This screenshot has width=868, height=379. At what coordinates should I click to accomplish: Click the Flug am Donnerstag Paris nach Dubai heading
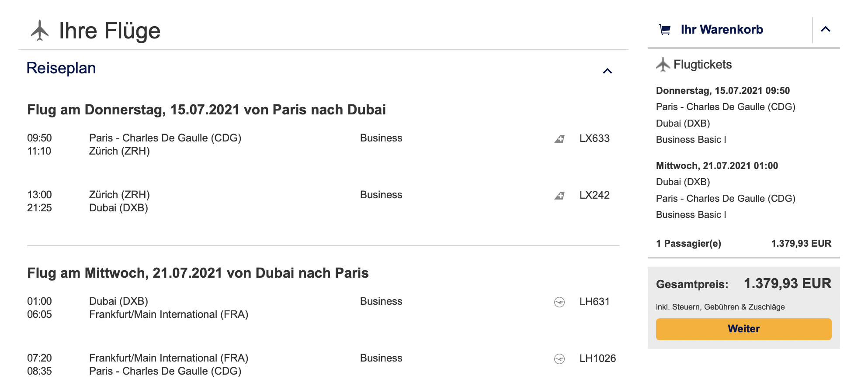(x=206, y=110)
